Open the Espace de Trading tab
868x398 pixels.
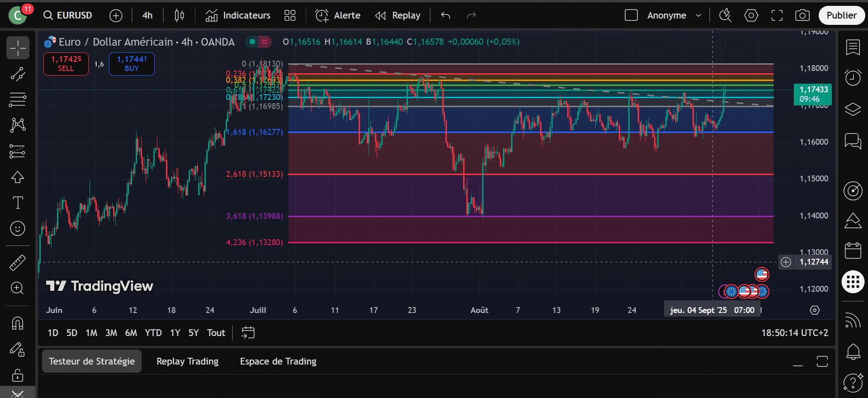tap(278, 361)
